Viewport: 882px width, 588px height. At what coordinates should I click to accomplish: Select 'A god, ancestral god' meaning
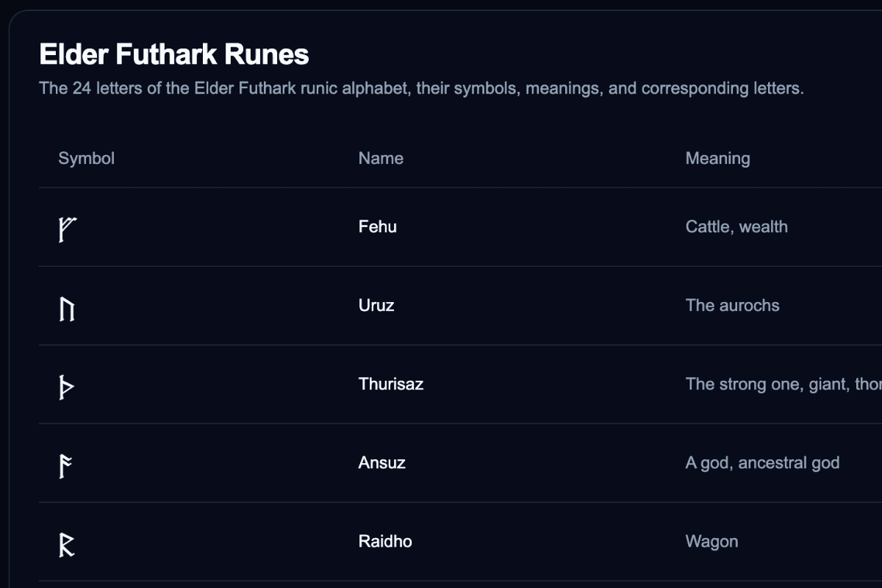[x=762, y=462]
